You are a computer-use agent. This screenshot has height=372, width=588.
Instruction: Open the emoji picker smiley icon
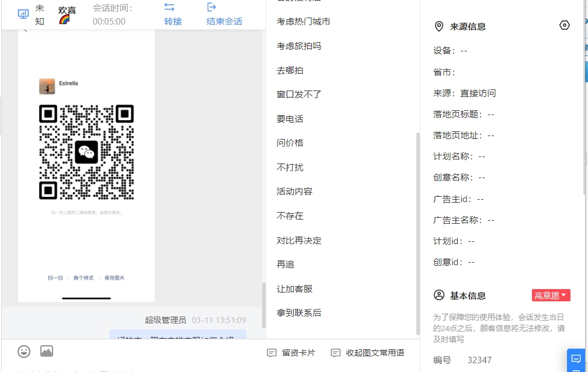(x=24, y=352)
